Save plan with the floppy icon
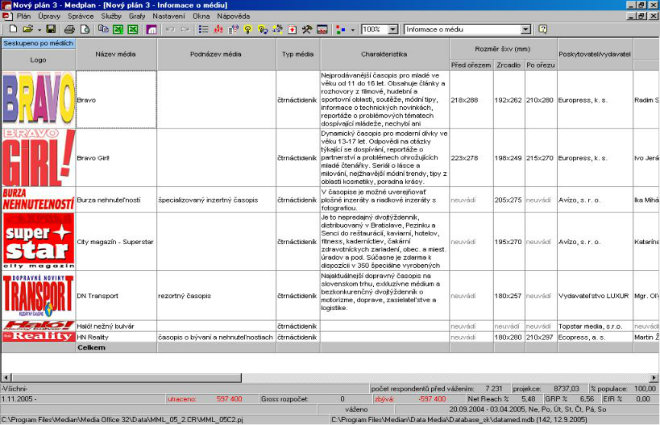 coord(51,29)
